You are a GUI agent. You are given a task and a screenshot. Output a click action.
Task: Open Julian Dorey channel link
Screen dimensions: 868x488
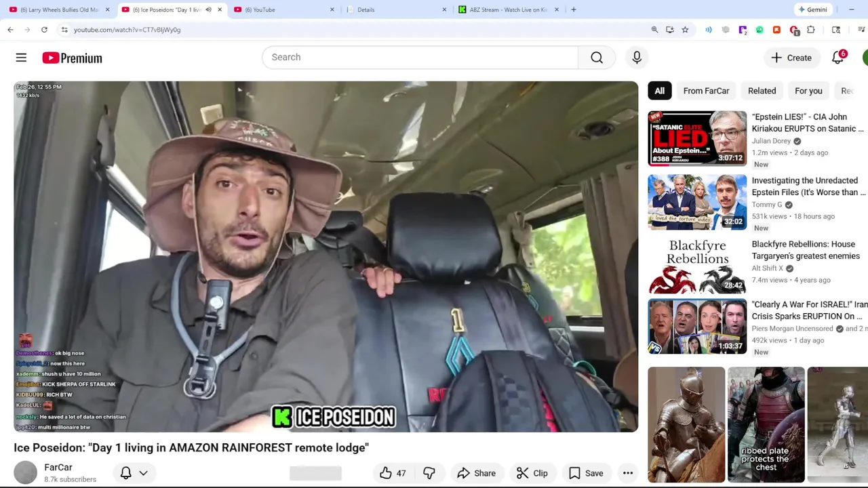click(x=772, y=141)
